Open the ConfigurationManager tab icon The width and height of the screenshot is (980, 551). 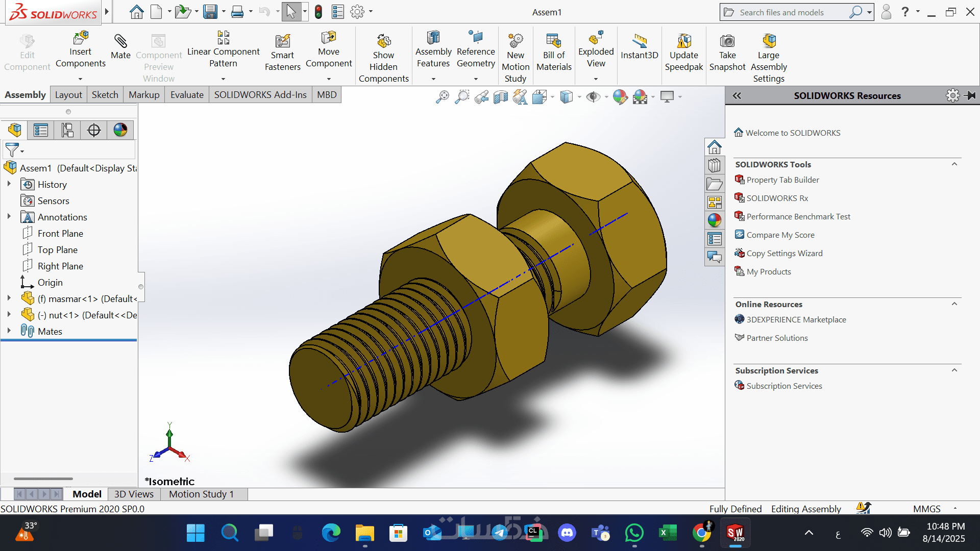coord(67,130)
